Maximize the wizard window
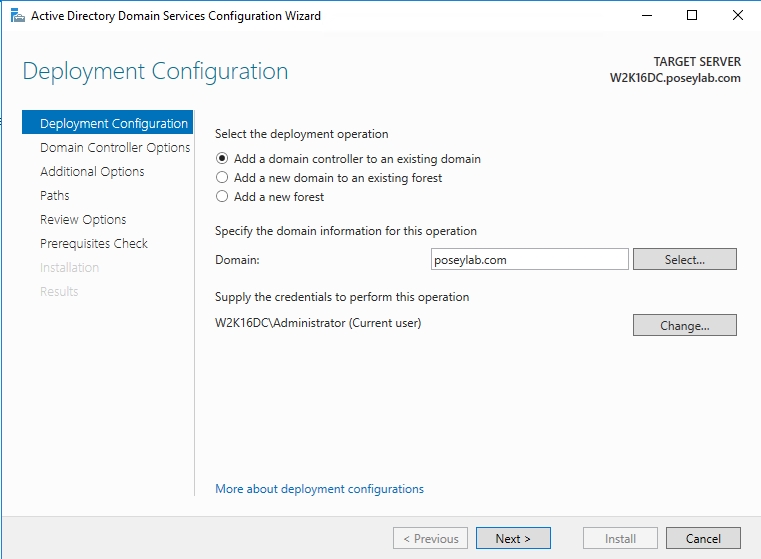Viewport: 761px width, 559px height. click(x=692, y=16)
